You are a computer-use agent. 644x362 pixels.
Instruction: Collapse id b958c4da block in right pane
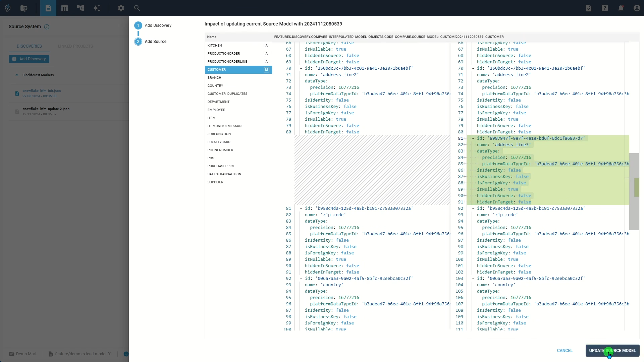[473, 208]
